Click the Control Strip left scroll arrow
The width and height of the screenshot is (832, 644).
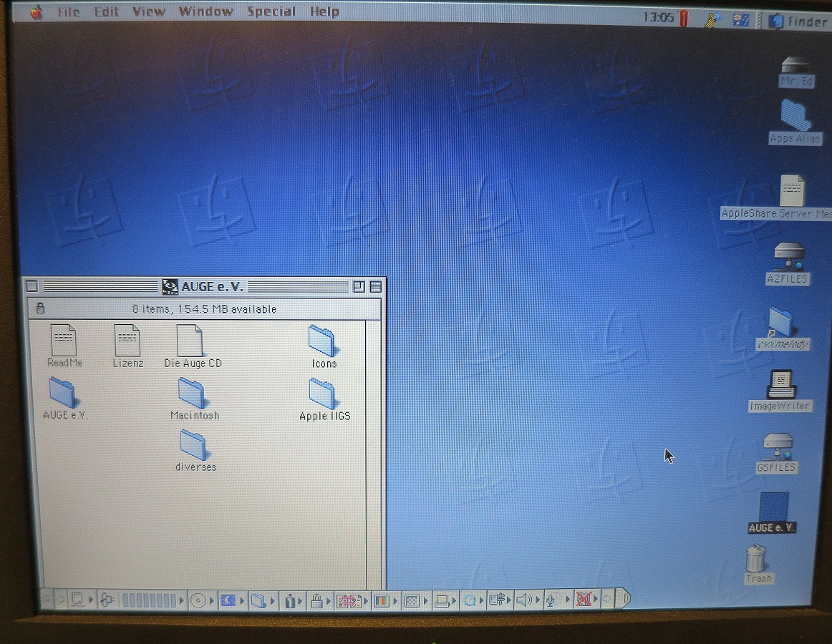(60, 600)
